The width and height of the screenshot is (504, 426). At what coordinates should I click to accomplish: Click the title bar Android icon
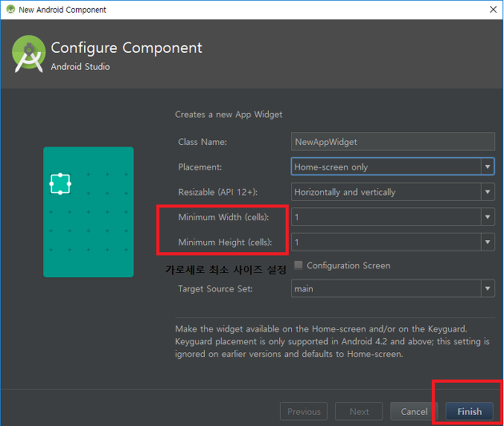10,10
